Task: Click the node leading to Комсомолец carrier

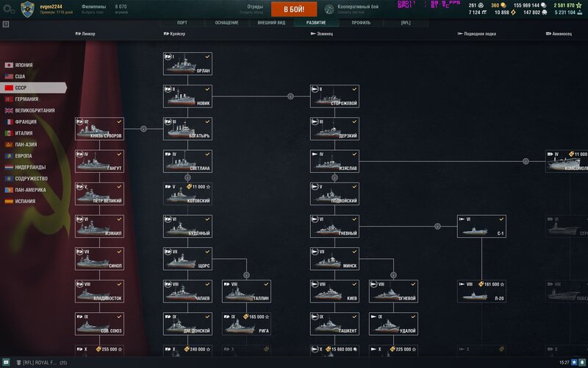Action: click(526, 161)
